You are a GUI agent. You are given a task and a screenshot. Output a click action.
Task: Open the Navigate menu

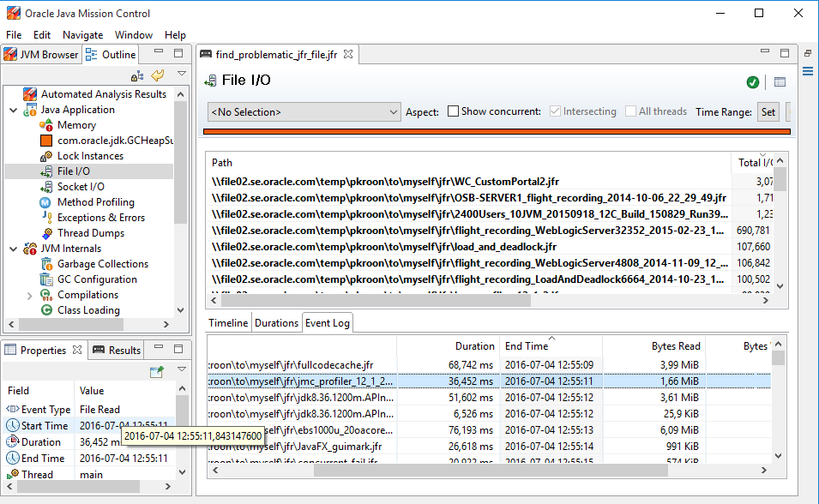[x=82, y=35]
